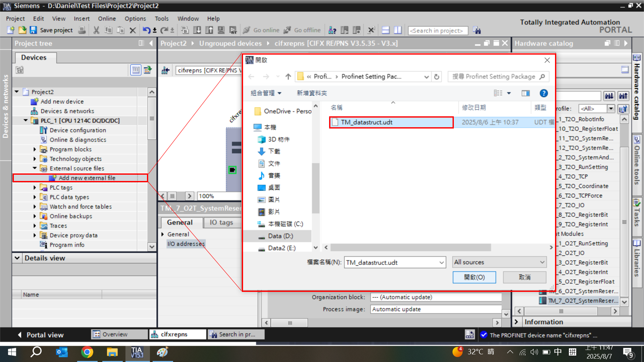
Task: Click the Cut scissors icon
Action: [x=96, y=30]
